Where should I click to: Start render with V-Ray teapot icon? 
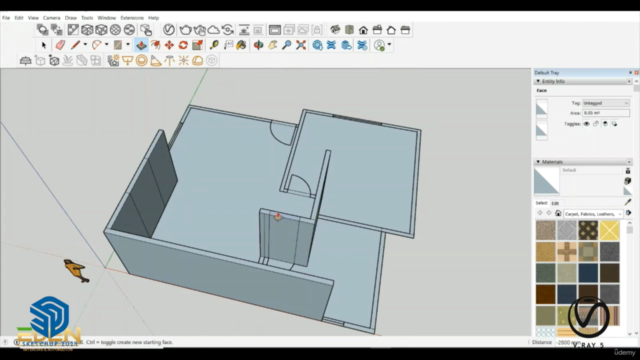pyautogui.click(x=185, y=29)
